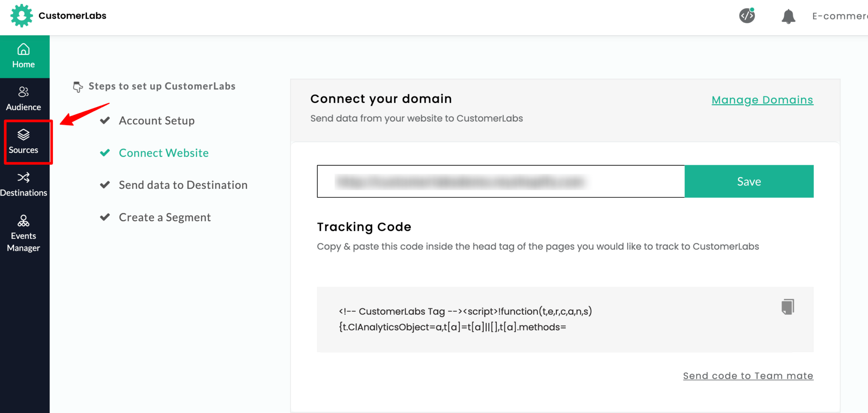The height and width of the screenshot is (413, 868).
Task: Open Events Manager in sidebar
Action: (24, 234)
